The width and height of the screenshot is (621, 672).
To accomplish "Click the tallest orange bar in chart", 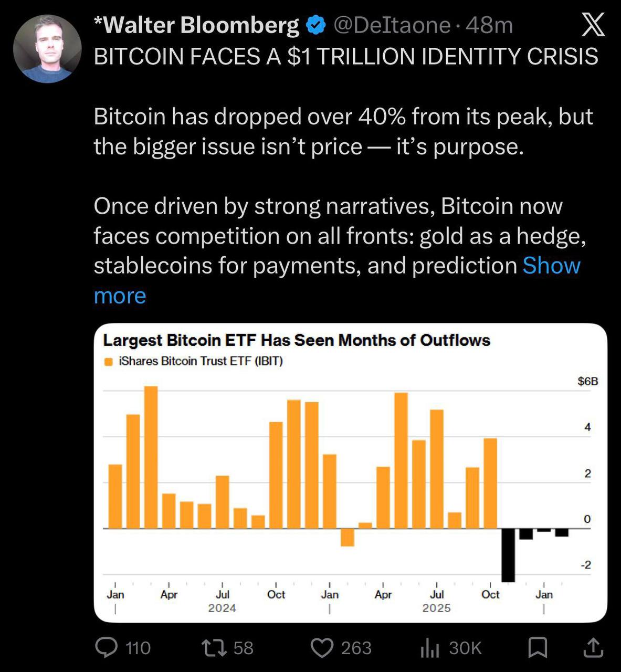I will pos(151,457).
